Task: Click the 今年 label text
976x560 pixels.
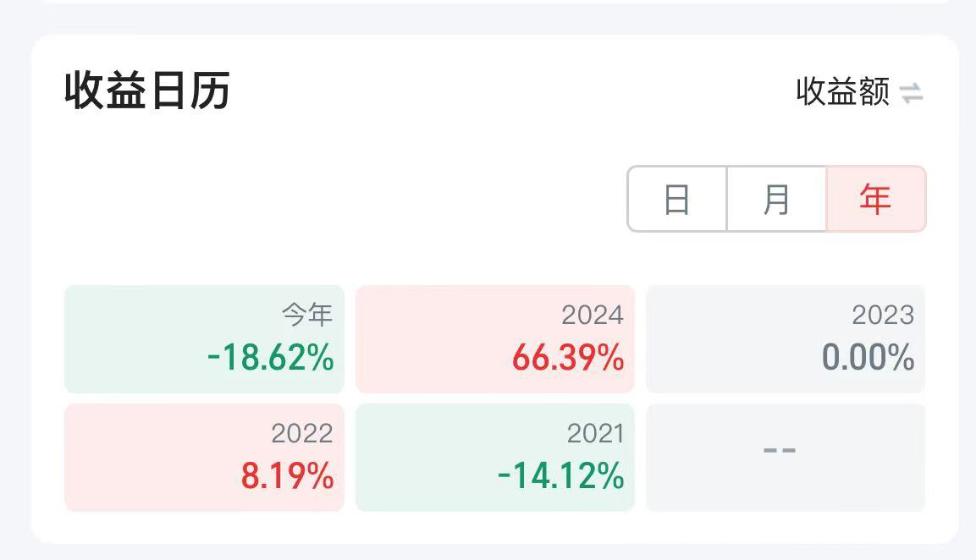Action: [307, 314]
